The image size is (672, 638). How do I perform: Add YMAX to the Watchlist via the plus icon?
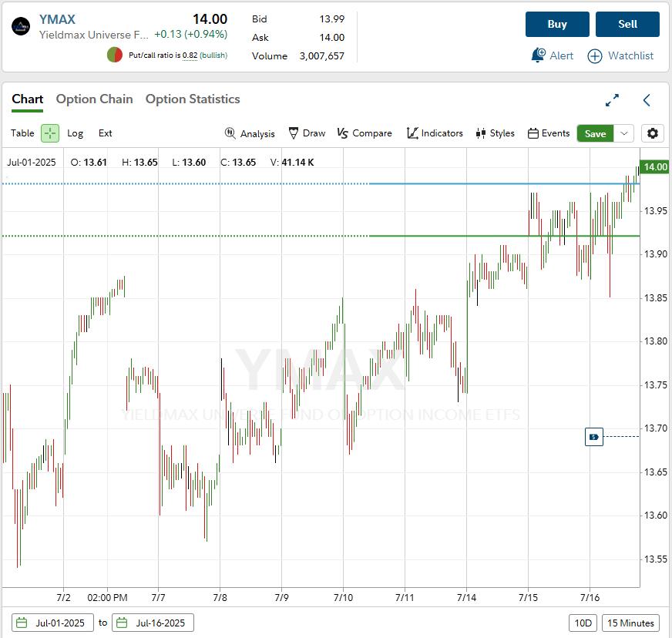click(594, 55)
